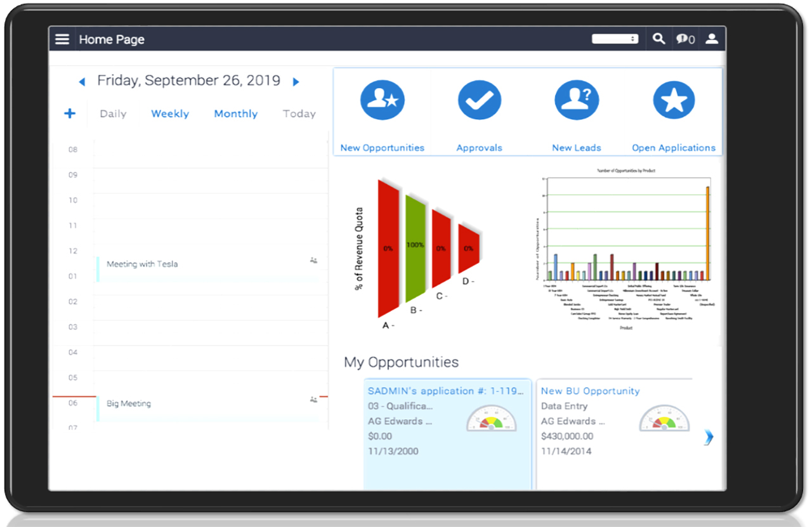Screen dimensions: 812x527
Task: Go to previous day arrow
Action: [x=82, y=82]
